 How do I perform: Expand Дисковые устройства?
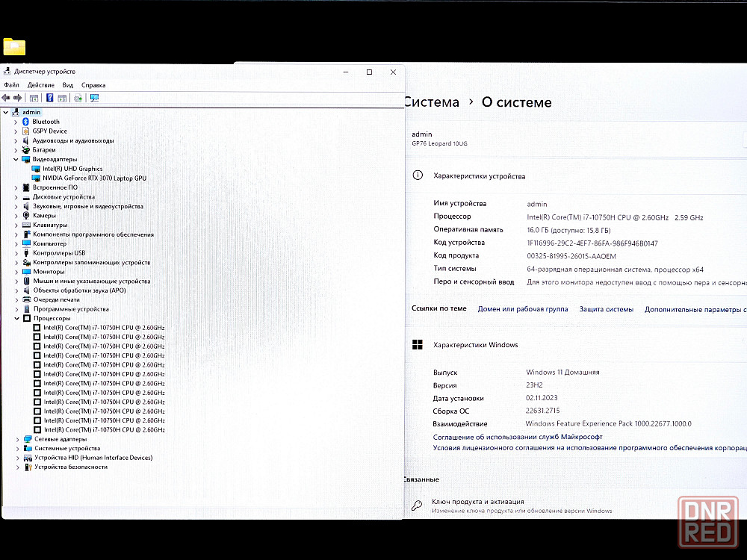pyautogui.click(x=16, y=197)
